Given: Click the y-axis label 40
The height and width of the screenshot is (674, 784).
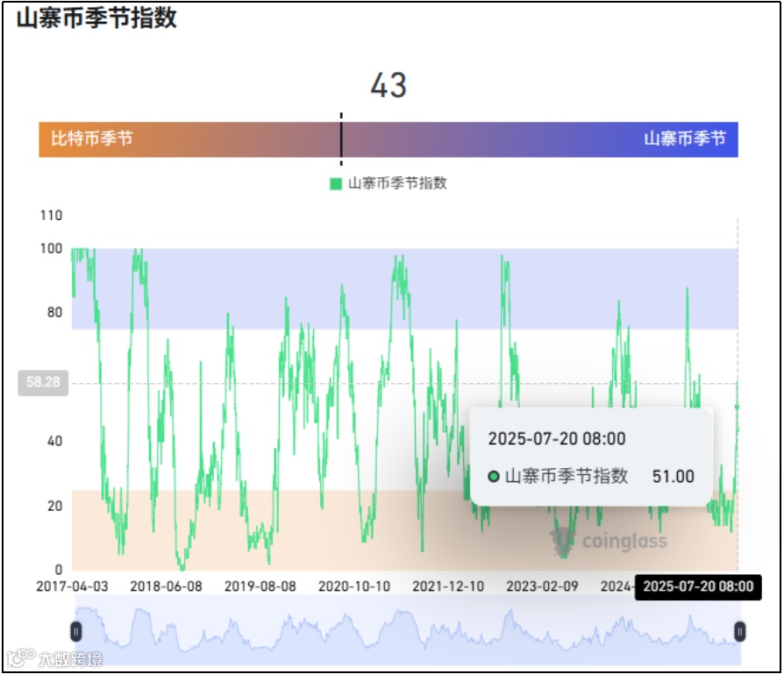Looking at the screenshot, I should 54,442.
